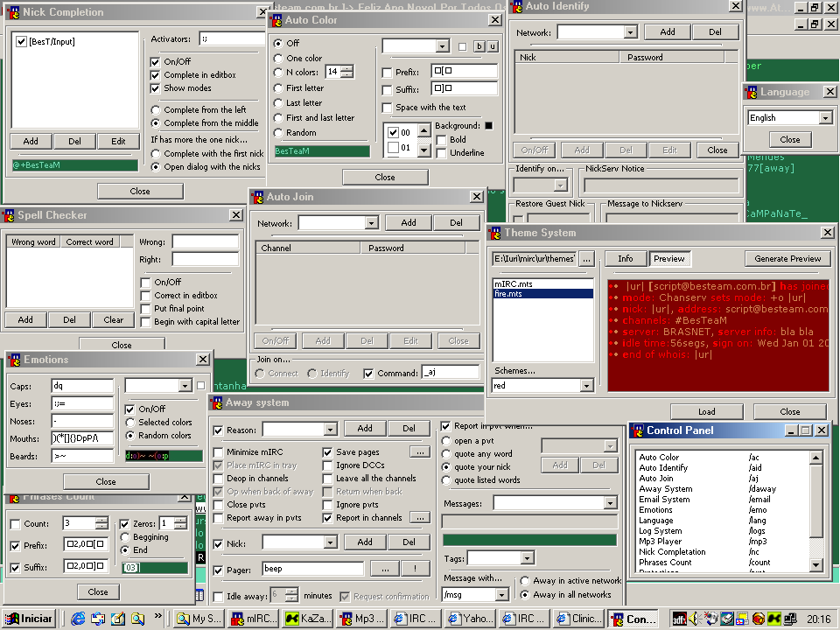Toggle bold 'b' button in Auto Color
This screenshot has width=840, height=630.
(x=479, y=46)
